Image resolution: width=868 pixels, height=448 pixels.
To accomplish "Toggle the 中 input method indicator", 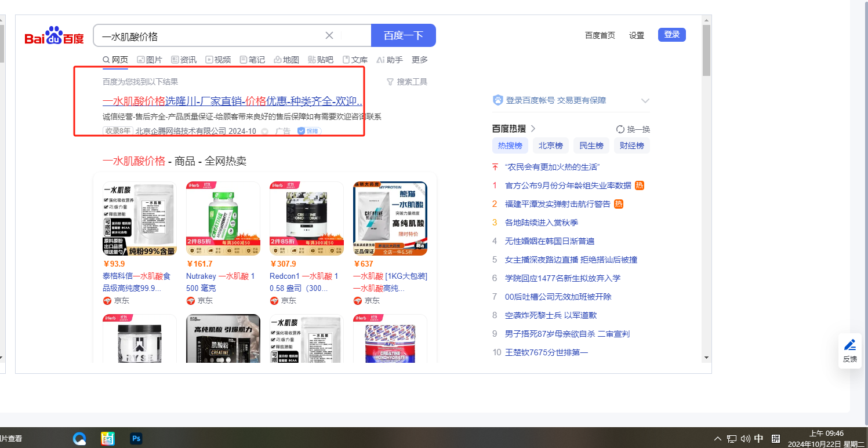I will coord(758,439).
